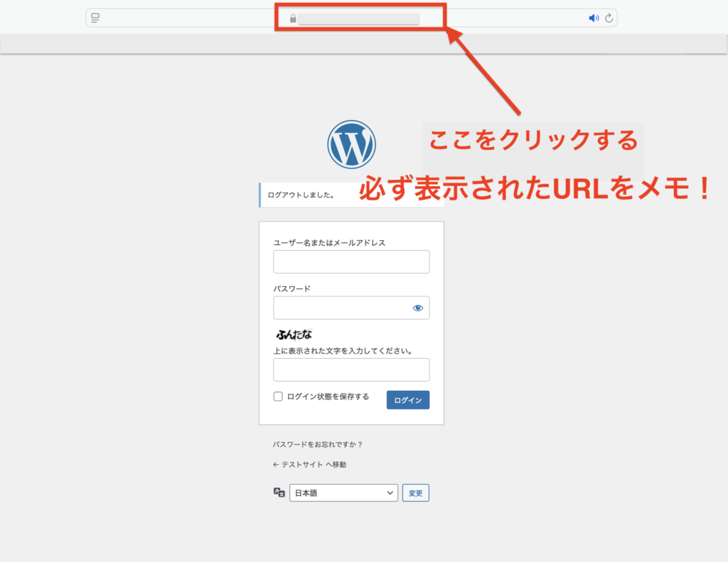Focus the ユーザー名またはメールアドレス input field
Image resolution: width=728 pixels, height=562 pixels.
click(x=351, y=261)
